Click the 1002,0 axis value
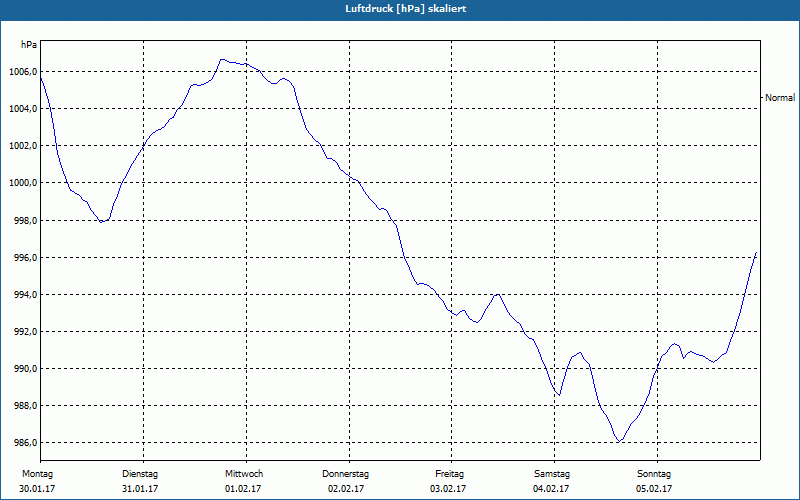The width and height of the screenshot is (800, 500). click(x=23, y=146)
